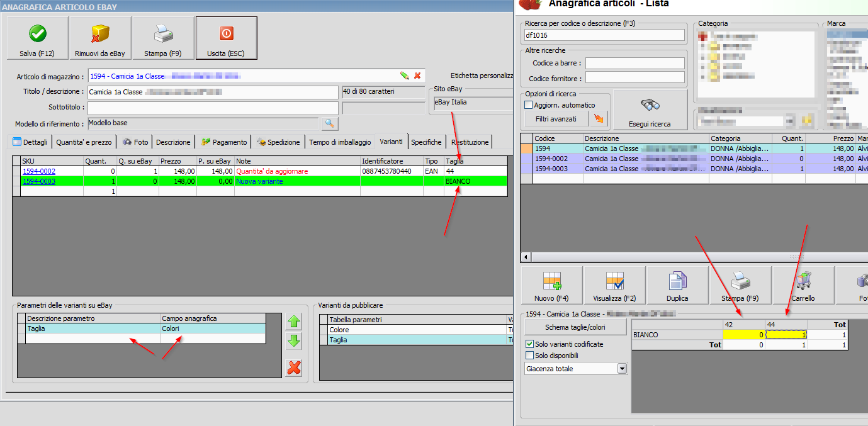Open the article with Visualizza (F2)
The height and width of the screenshot is (426, 868).
click(614, 286)
